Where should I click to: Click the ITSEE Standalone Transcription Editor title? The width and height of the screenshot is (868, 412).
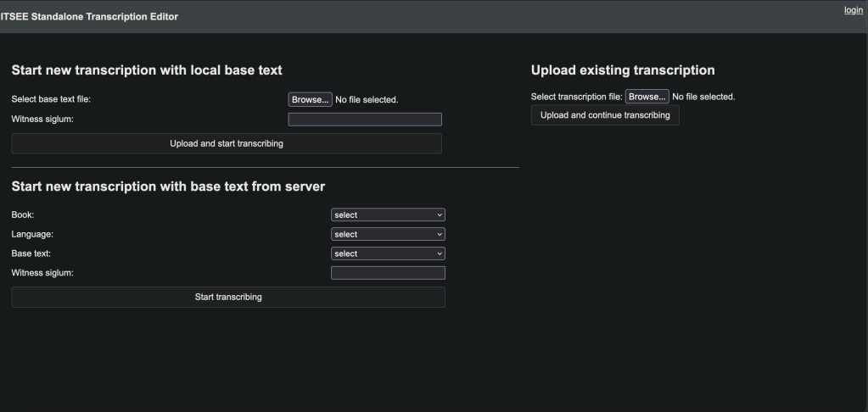tap(89, 17)
